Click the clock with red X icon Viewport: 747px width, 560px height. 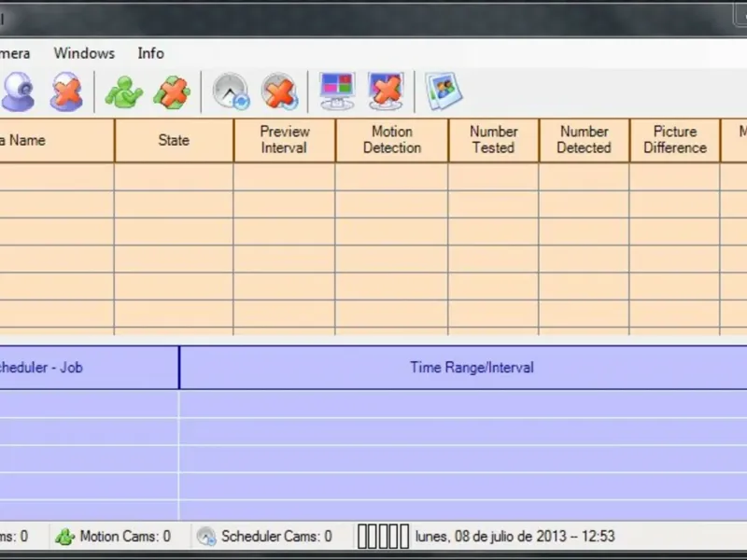(x=279, y=91)
